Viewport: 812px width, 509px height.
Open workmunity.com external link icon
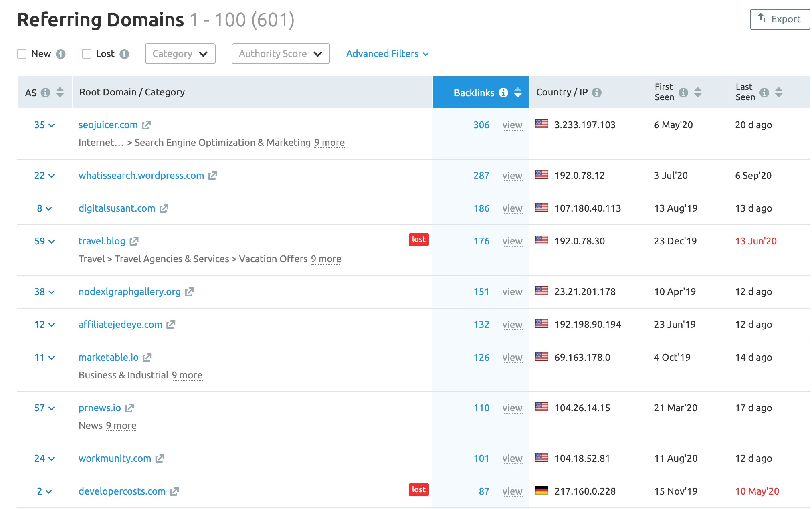point(160,459)
